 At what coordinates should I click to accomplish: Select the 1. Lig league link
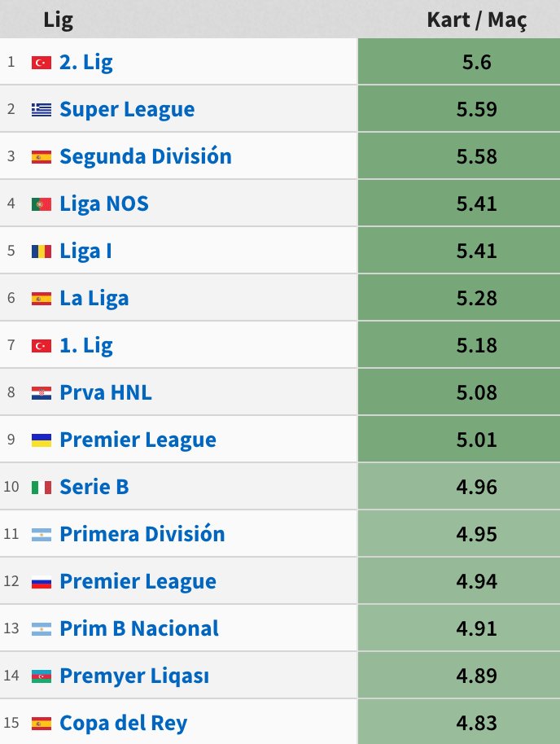86,345
